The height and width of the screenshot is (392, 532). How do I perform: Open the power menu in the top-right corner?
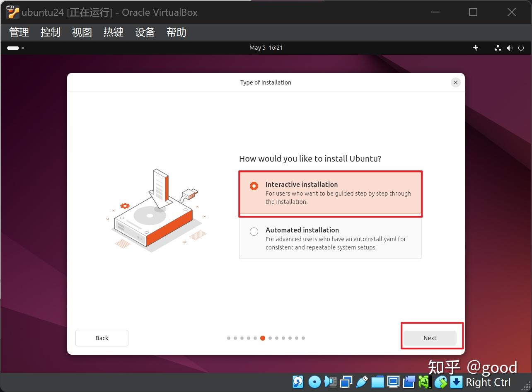(x=521, y=48)
